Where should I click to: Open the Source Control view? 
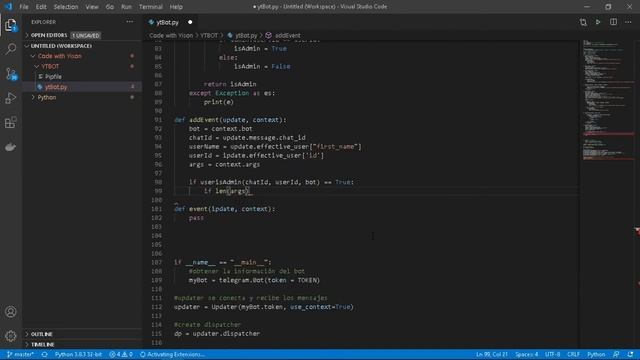11,74
